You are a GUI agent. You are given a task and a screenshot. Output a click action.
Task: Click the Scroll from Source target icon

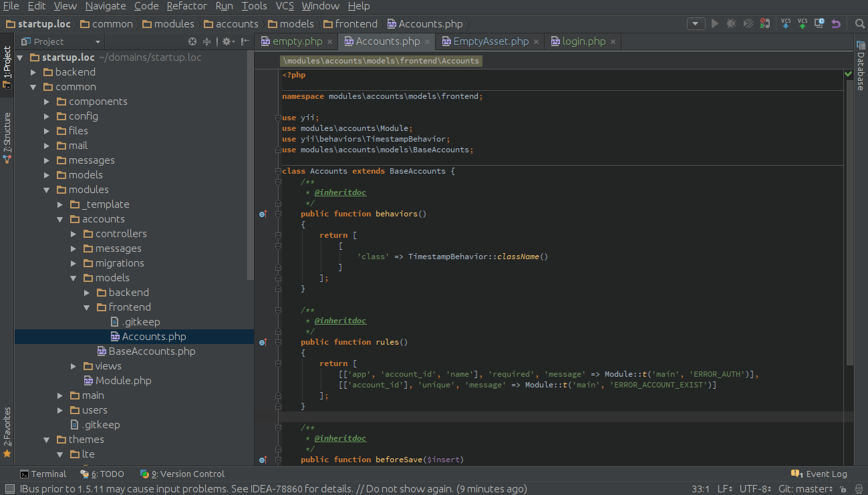192,41
